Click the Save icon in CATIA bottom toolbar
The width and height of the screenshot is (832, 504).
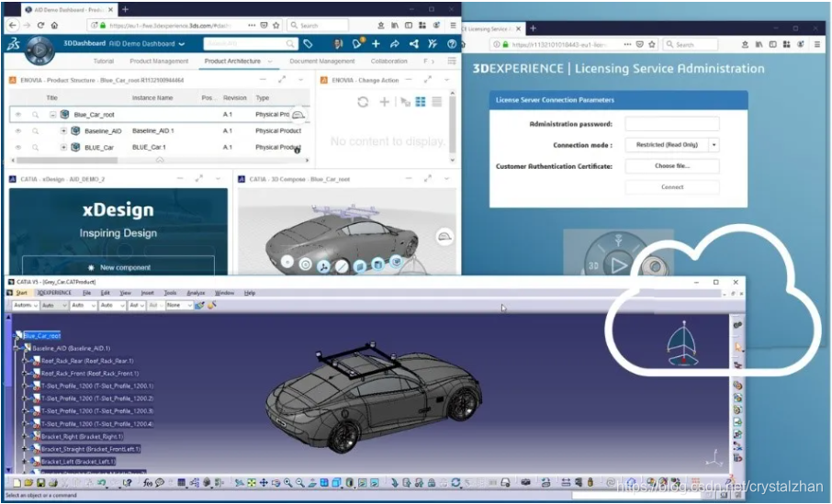41,483
